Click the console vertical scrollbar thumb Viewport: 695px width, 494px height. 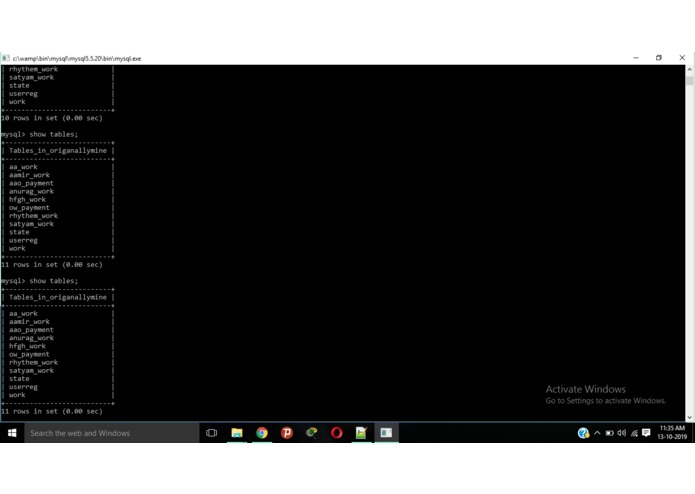(x=689, y=80)
